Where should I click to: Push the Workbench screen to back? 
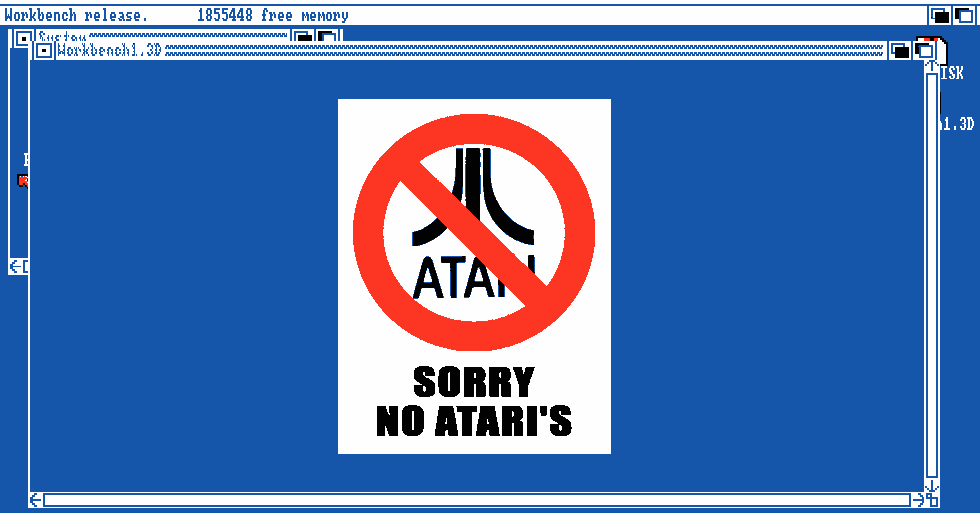(940, 15)
